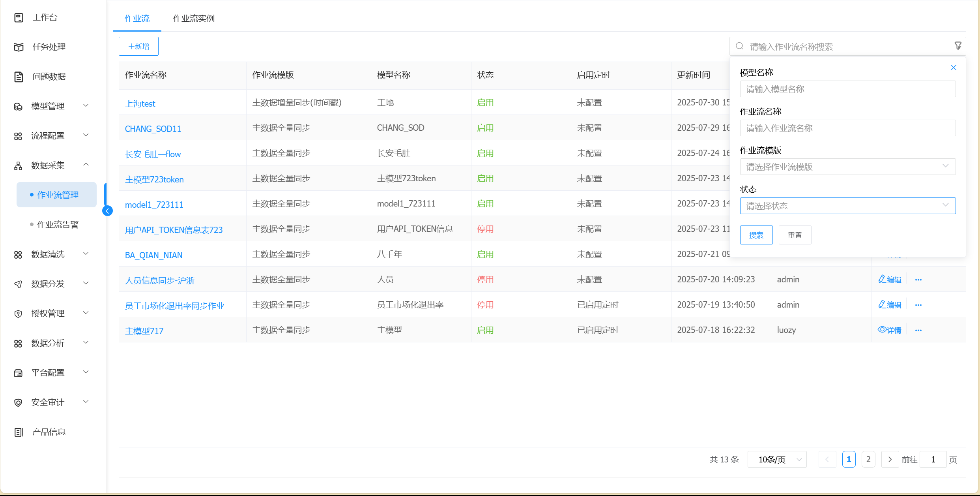This screenshot has height=496, width=980.
Task: Open 任务处理 from the sidebar
Action: (49, 47)
